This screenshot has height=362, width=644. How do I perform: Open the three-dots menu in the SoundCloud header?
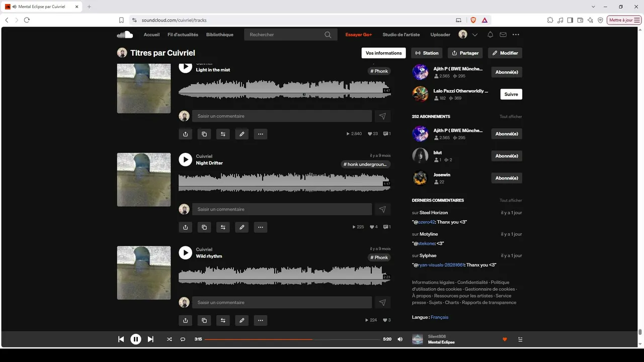(516, 35)
